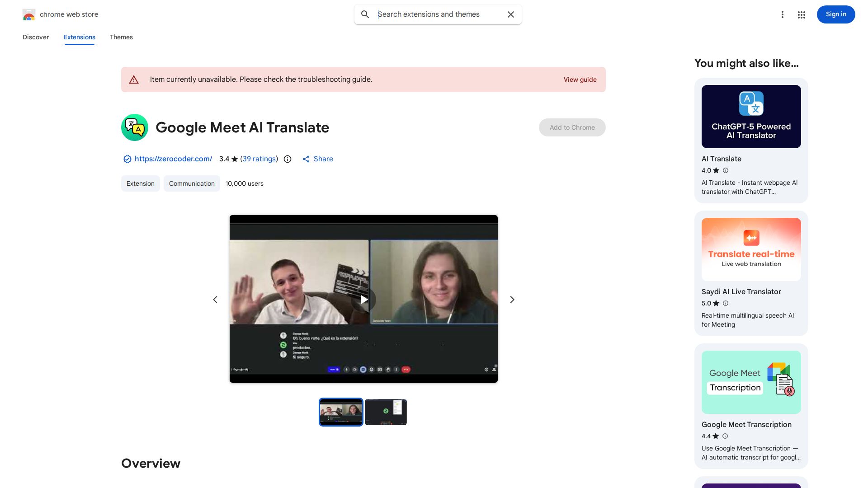Screen dimensions: 868x488
Task: Show the previous screenshot with the left arrow
Action: click(x=215, y=299)
